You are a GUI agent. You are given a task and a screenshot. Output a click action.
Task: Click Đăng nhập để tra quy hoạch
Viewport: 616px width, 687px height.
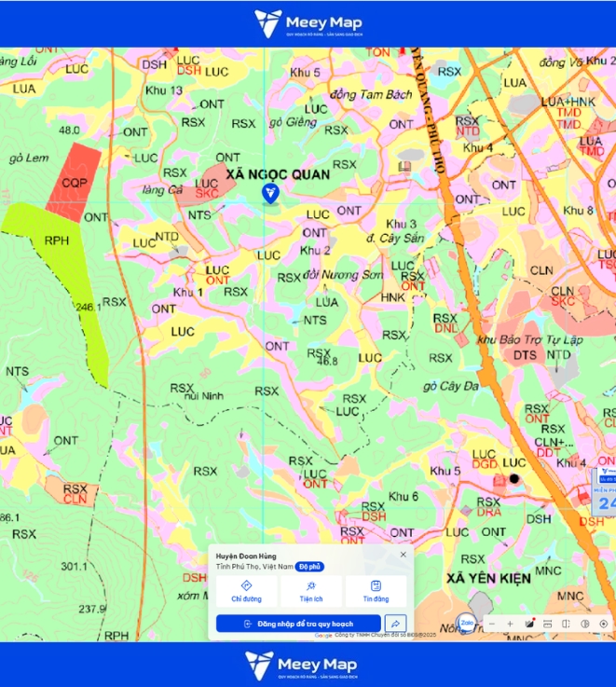298,624
